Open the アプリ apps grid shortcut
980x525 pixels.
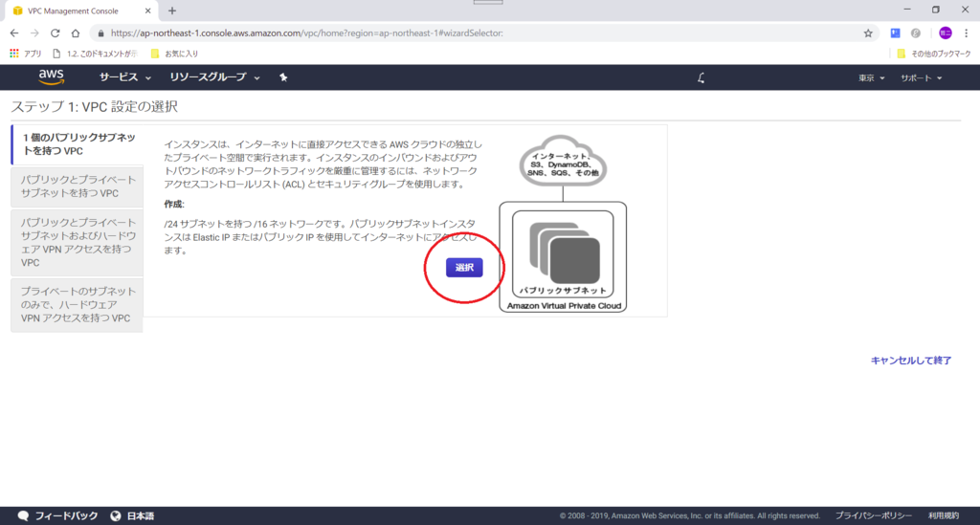pos(26,54)
